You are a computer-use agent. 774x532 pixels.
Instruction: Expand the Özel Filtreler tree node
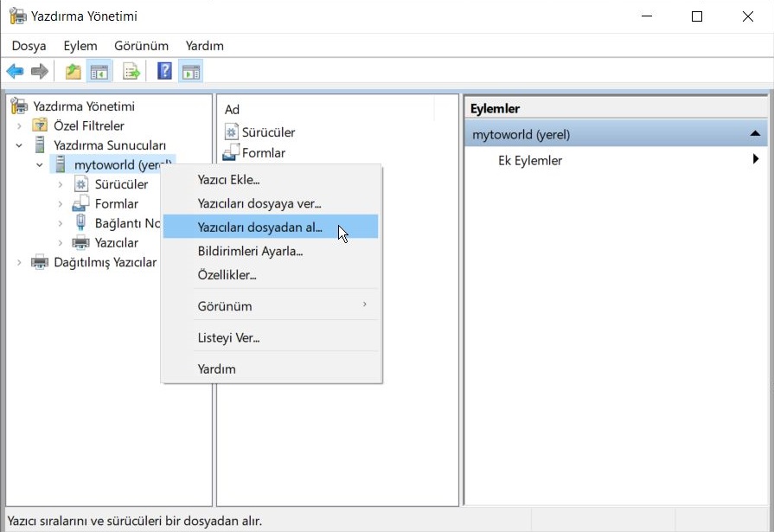coord(19,126)
